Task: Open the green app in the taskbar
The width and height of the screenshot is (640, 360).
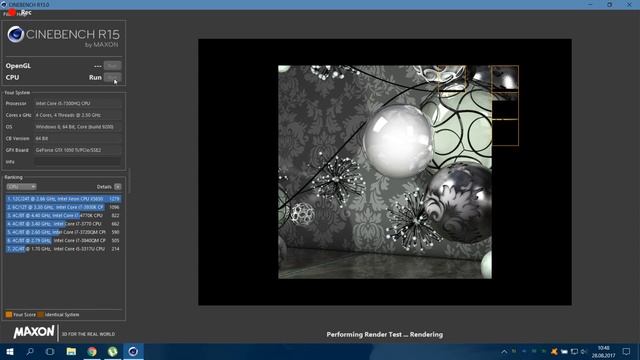Action: click(113, 351)
